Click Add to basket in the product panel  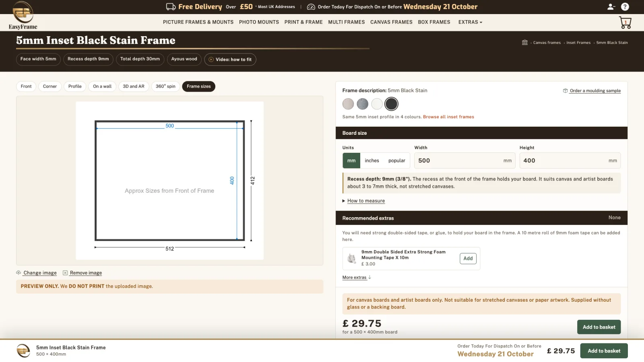pos(599,327)
